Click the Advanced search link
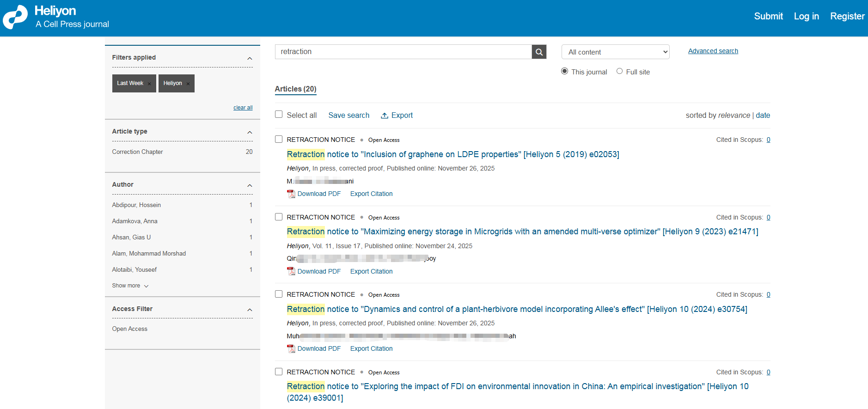 [x=713, y=51]
